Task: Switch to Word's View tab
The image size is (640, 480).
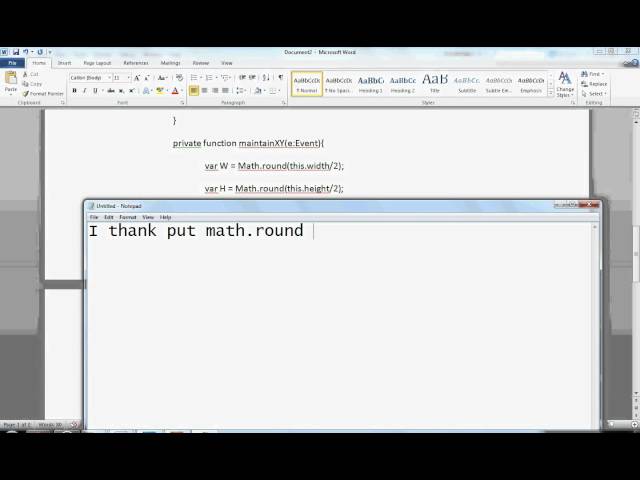Action: (x=227, y=63)
